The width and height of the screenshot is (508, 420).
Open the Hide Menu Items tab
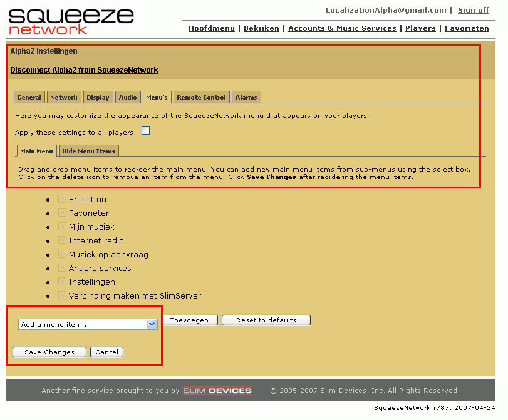point(88,151)
